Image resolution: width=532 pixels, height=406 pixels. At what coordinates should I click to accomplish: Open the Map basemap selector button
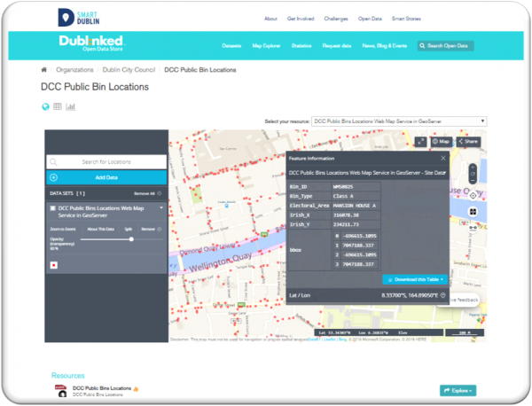[x=442, y=142]
